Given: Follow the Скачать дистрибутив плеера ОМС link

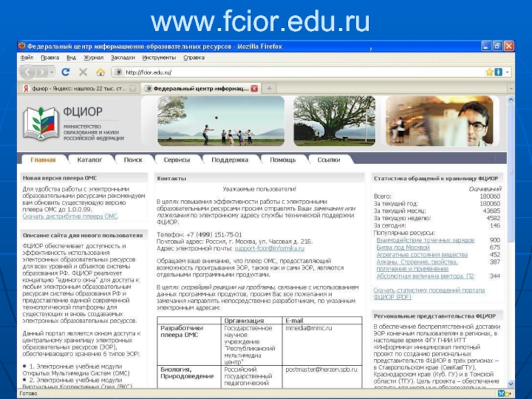Looking at the screenshot, I should tap(70, 216).
